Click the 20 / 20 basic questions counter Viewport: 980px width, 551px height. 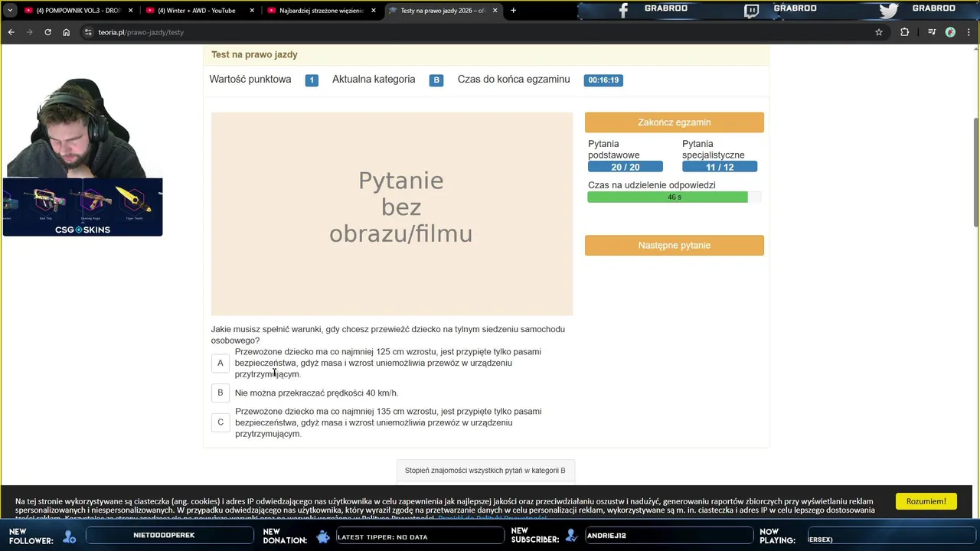[x=625, y=167]
